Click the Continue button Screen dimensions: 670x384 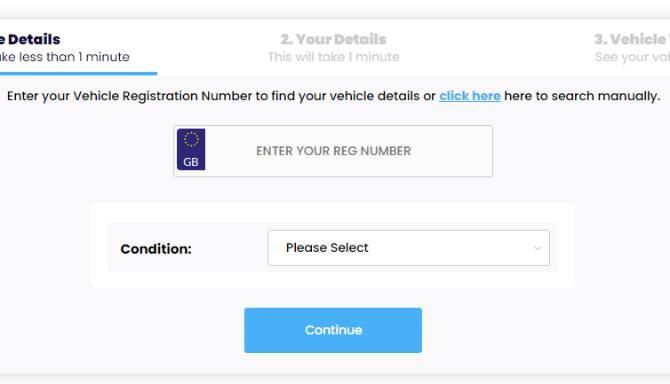[x=333, y=330]
